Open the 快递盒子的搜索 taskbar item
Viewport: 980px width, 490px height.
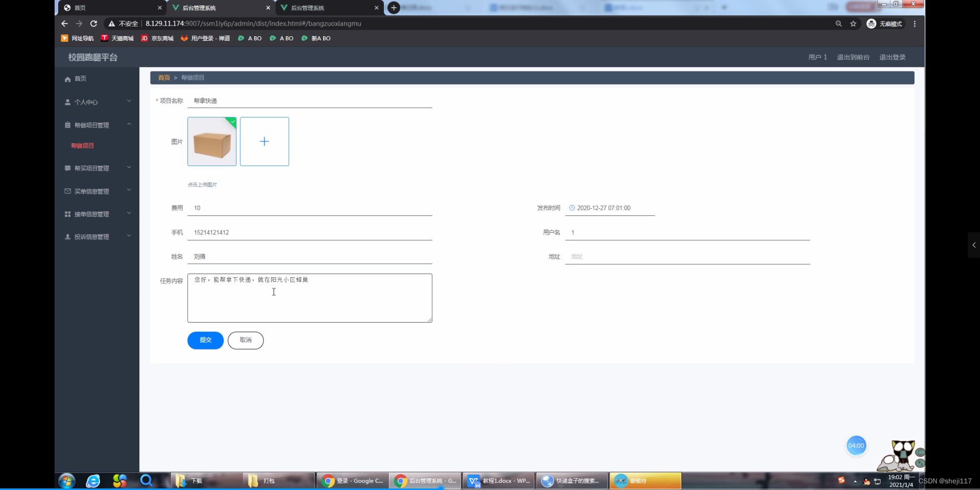coord(572,481)
